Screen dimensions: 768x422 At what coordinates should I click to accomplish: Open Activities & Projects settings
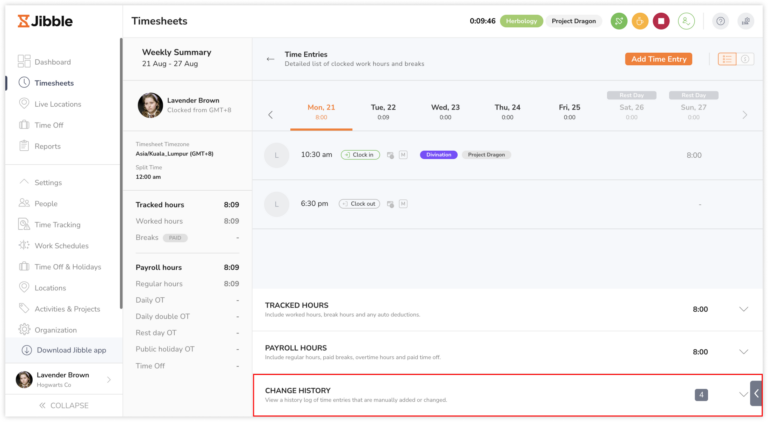pos(67,308)
